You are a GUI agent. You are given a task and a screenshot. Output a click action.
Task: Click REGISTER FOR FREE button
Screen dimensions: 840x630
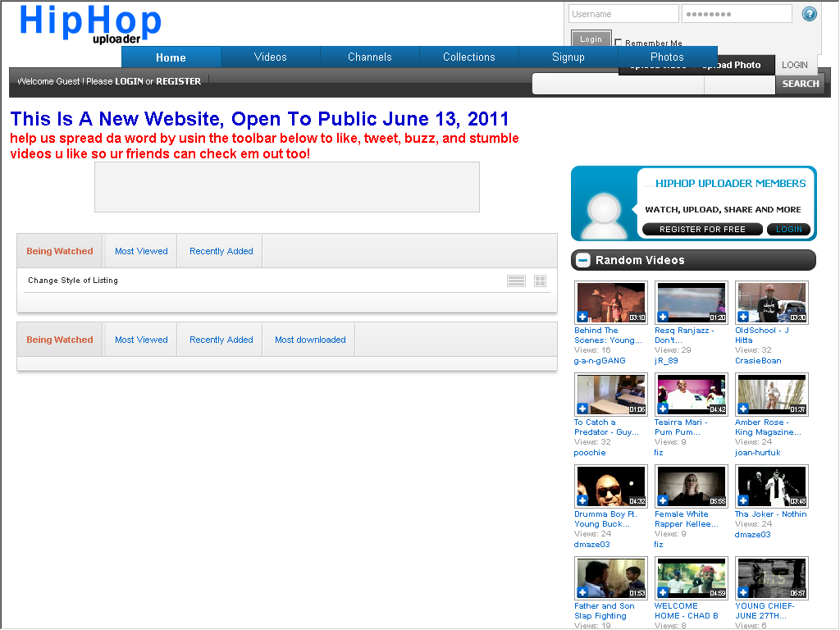click(702, 230)
